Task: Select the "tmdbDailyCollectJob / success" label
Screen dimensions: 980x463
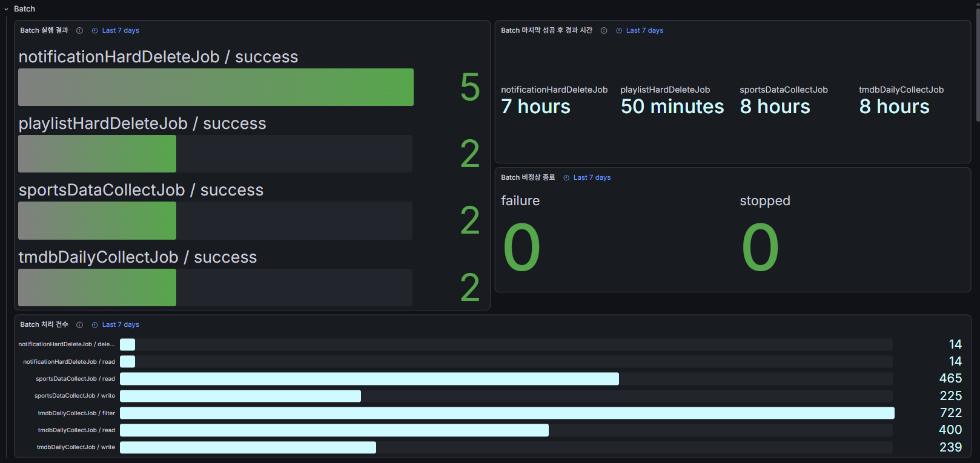Action: 137,257
